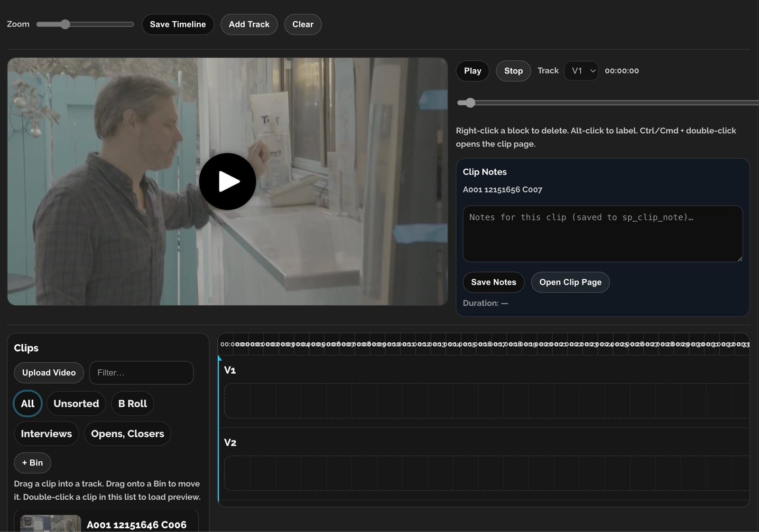This screenshot has width=759, height=532.
Task: Open the Track V1 dropdown
Action: pyautogui.click(x=581, y=71)
